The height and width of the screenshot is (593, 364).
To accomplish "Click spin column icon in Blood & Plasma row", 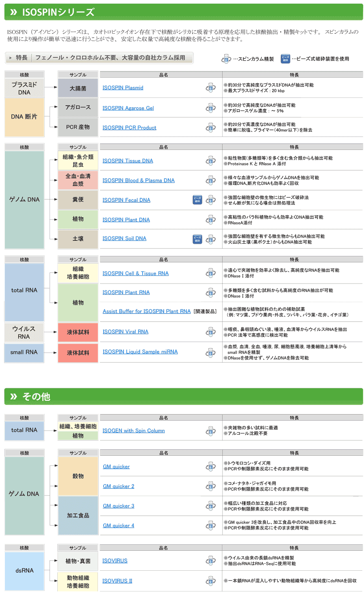I will click(x=210, y=180).
